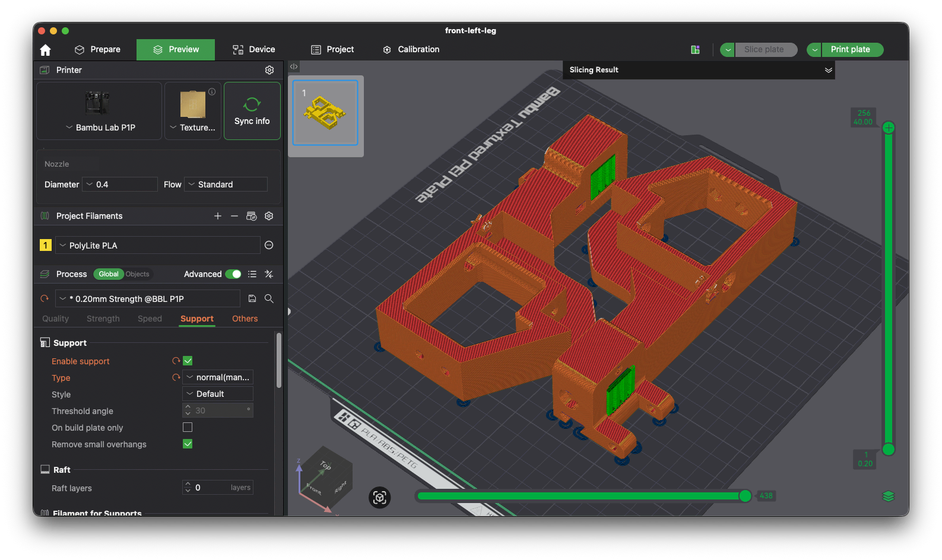The width and height of the screenshot is (942, 560).
Task: Open printer settings gear icon
Action: pos(269,70)
